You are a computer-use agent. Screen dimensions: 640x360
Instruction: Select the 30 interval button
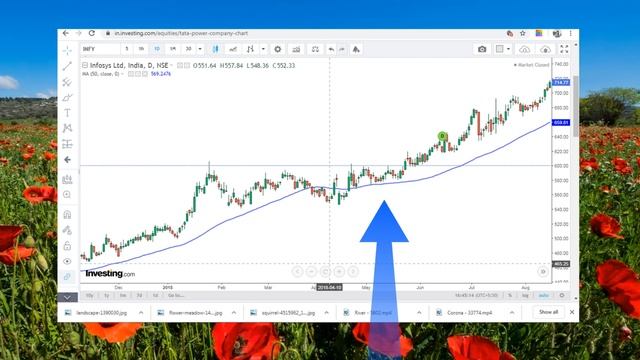pos(189,49)
